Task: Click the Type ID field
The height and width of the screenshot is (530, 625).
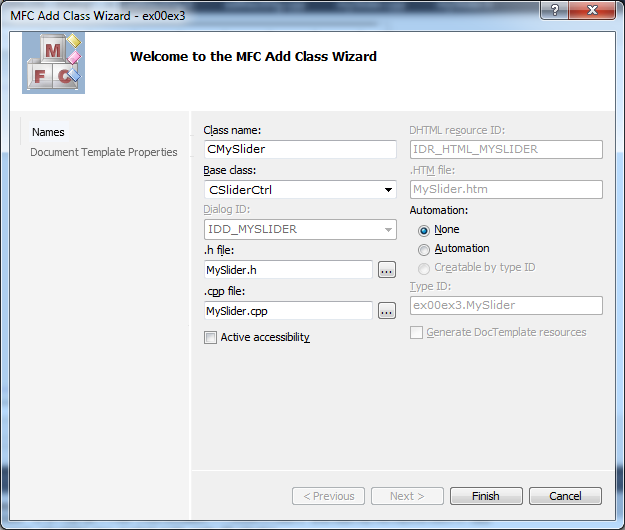Action: click(x=506, y=305)
